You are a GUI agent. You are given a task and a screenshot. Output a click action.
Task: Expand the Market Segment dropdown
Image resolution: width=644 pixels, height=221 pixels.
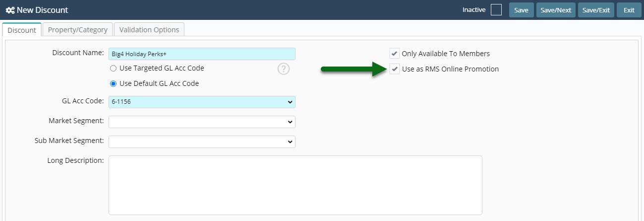202,122
